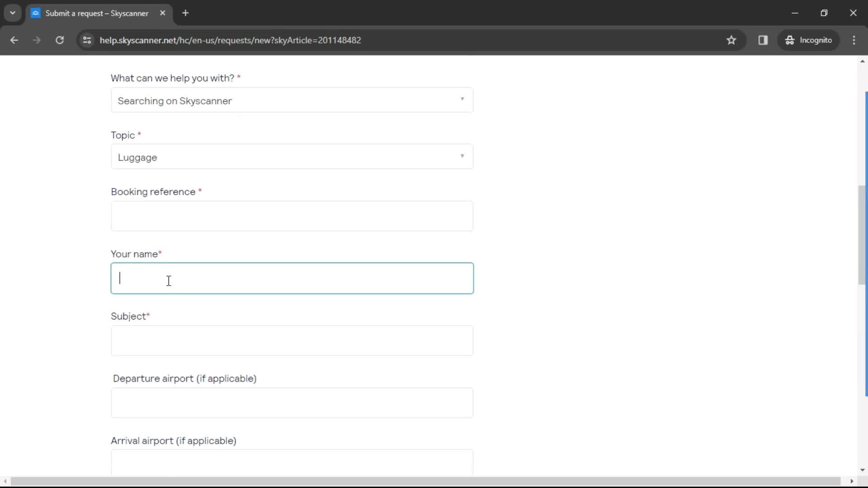Open the tab search dropdown arrow
The height and width of the screenshot is (488, 868).
tap(13, 13)
